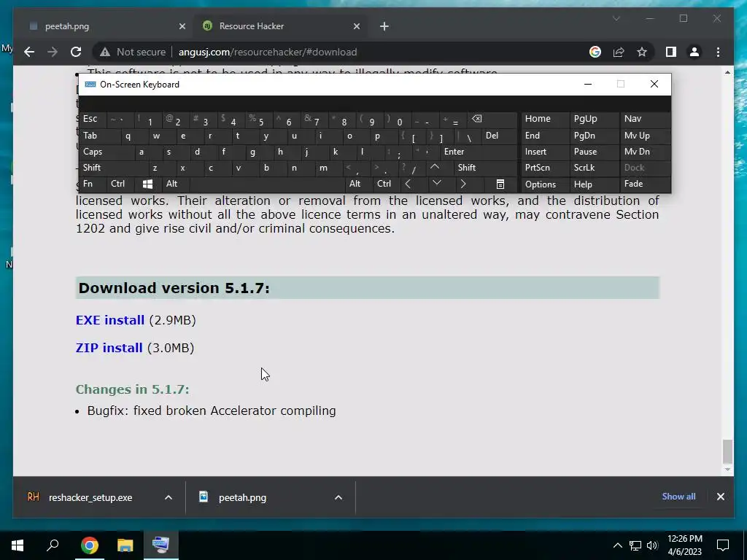Click the Tab key on keyboard

(x=99, y=136)
